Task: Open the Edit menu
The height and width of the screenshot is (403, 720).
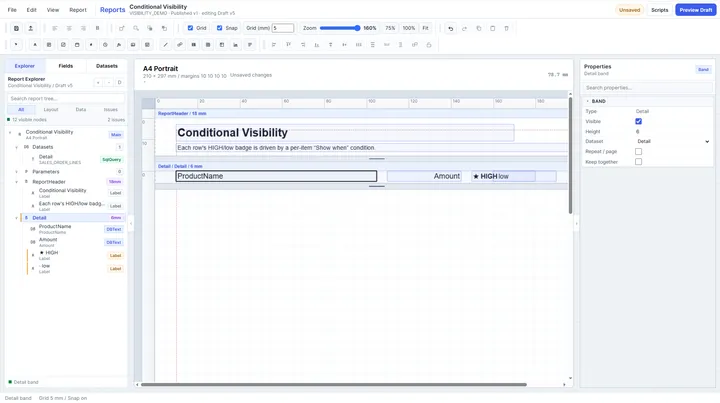Action: tap(31, 10)
